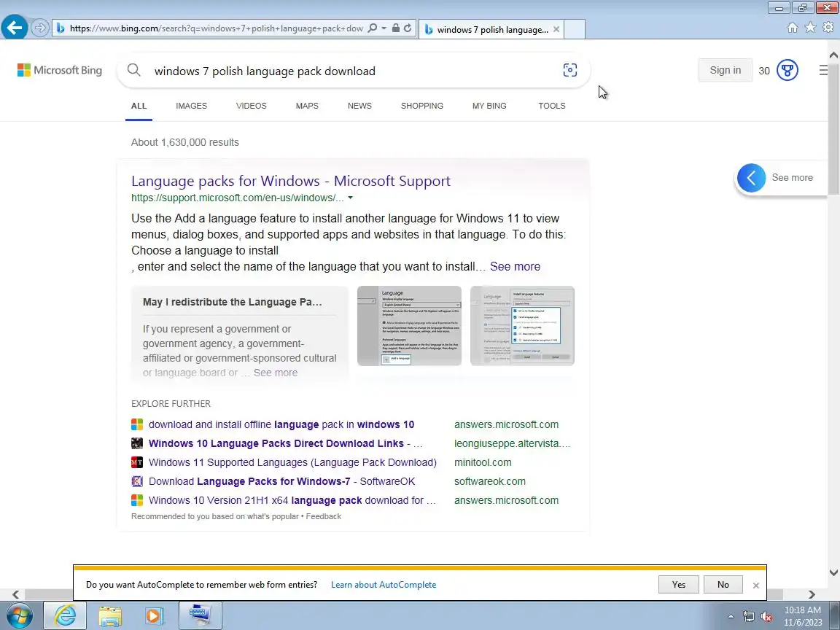
Task: Click the IE forward arrow button
Action: [x=39, y=28]
